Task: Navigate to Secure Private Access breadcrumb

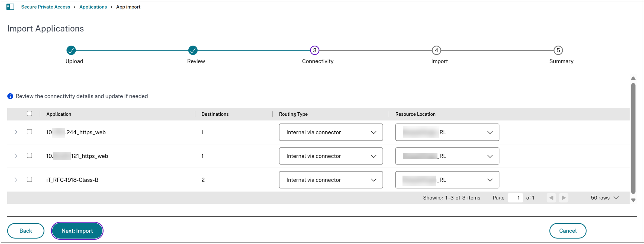Action: (46, 7)
